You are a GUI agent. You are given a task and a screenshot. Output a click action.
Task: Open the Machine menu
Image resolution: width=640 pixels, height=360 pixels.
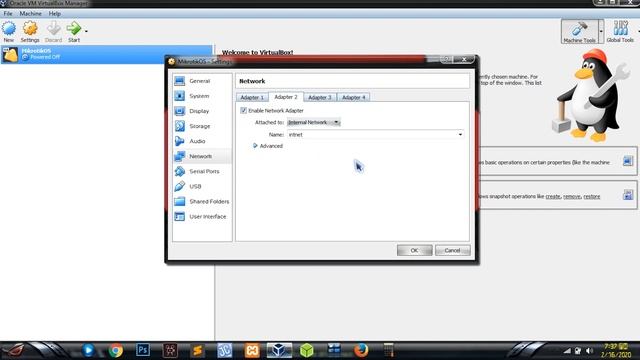click(31, 13)
